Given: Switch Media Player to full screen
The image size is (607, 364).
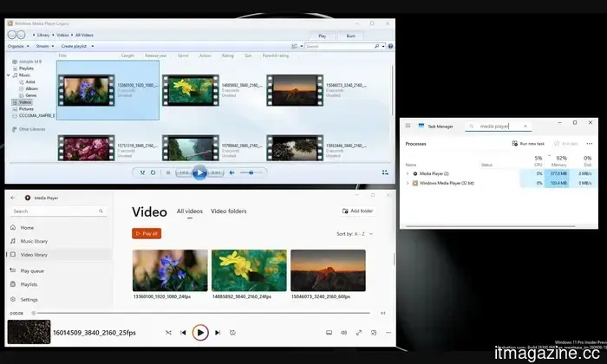Looking at the screenshot, I should (x=359, y=333).
